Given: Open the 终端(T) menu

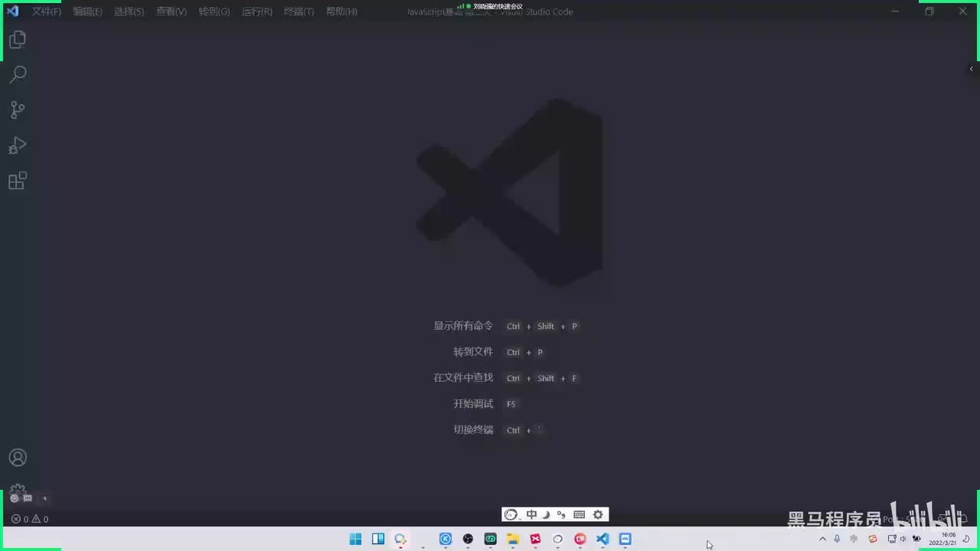Looking at the screenshot, I should (299, 11).
